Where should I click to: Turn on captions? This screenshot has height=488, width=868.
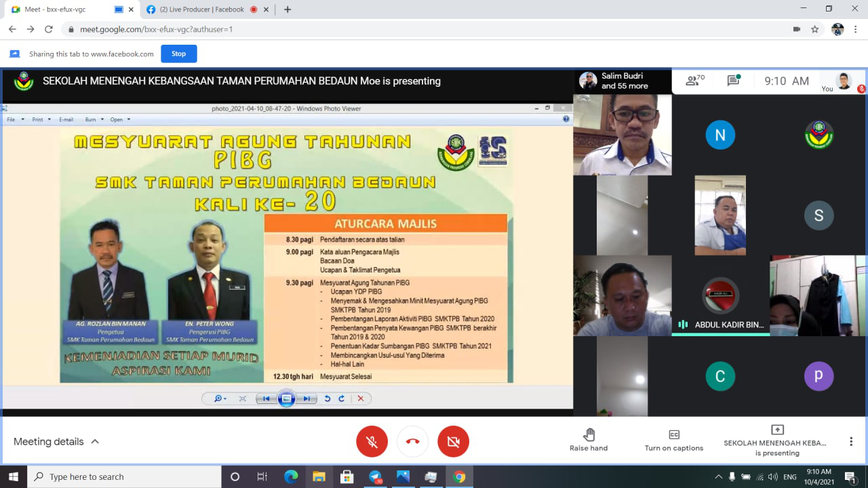(x=674, y=441)
